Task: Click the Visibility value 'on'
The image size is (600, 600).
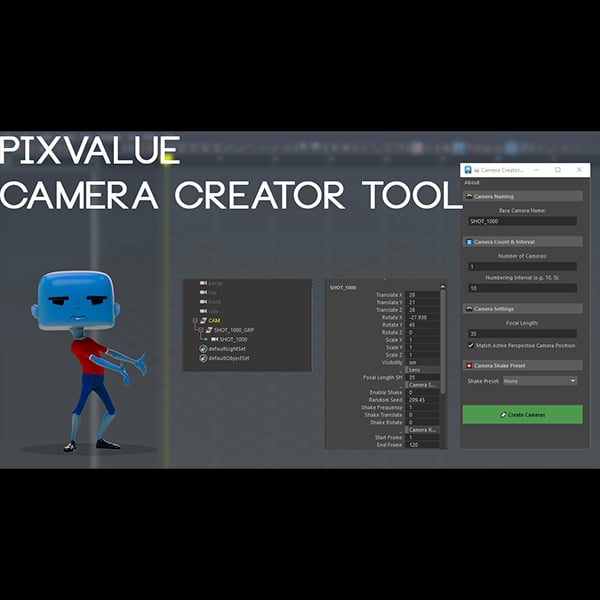Action: coord(422,362)
